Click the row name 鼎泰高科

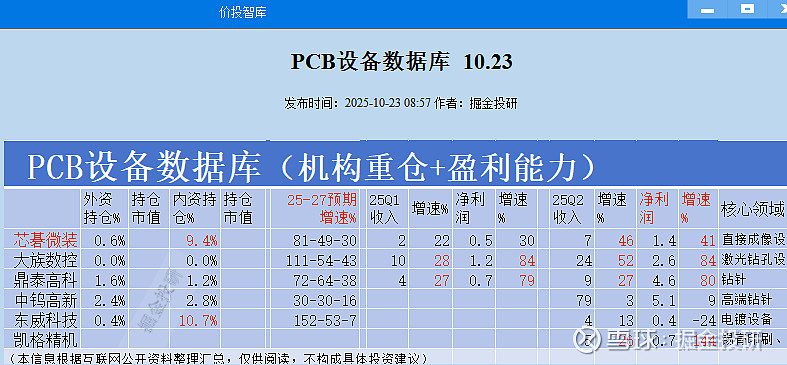[x=45, y=280]
